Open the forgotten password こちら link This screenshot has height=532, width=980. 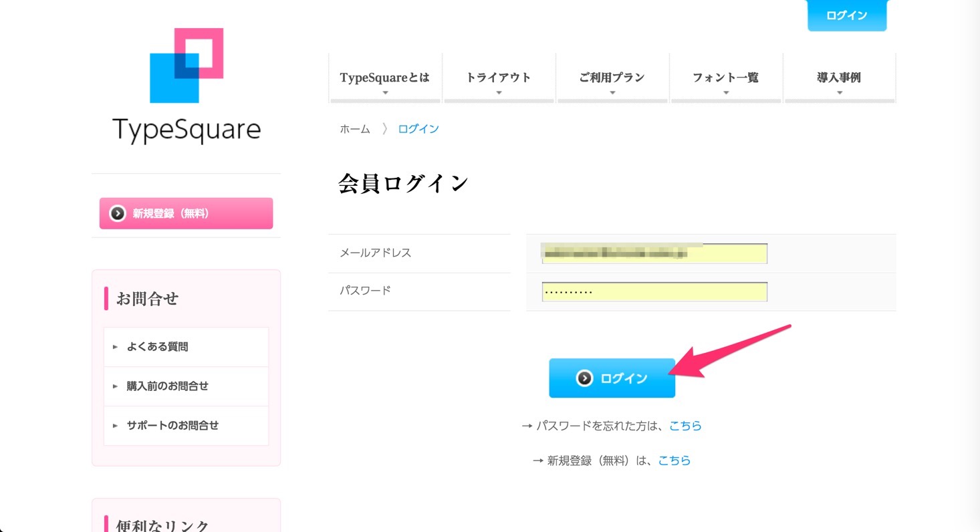(x=686, y=426)
